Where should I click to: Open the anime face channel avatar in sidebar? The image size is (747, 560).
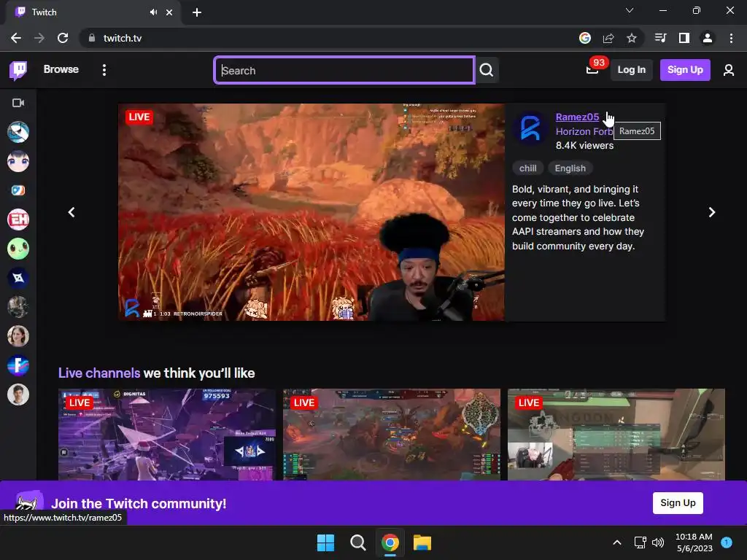tap(18, 161)
